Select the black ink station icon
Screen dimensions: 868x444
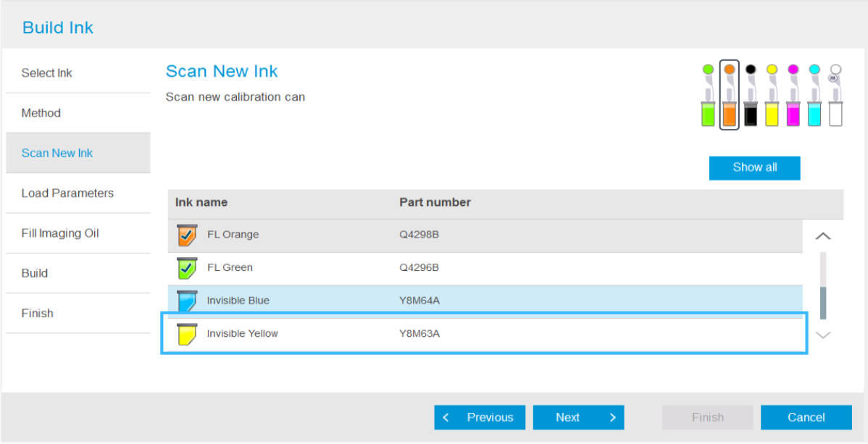(751, 95)
